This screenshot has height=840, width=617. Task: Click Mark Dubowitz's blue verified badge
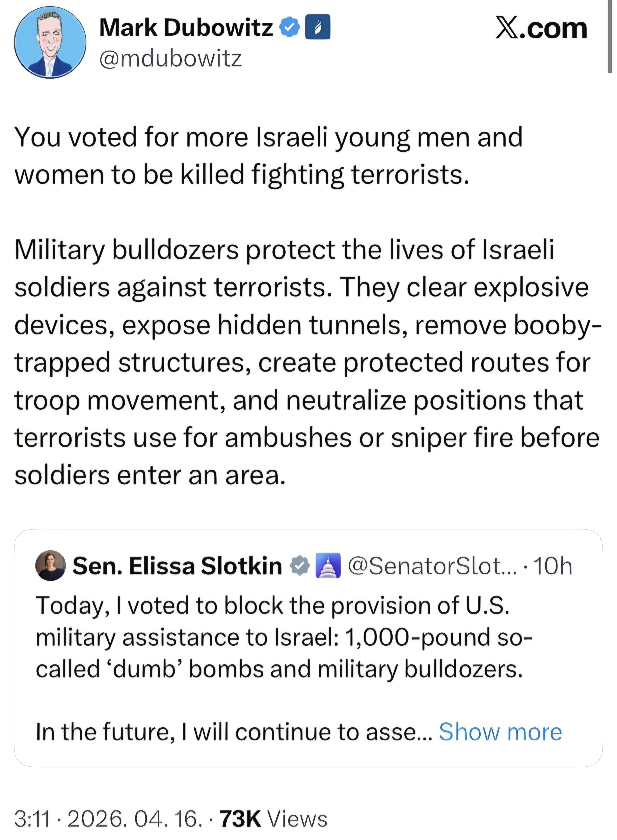(x=290, y=27)
